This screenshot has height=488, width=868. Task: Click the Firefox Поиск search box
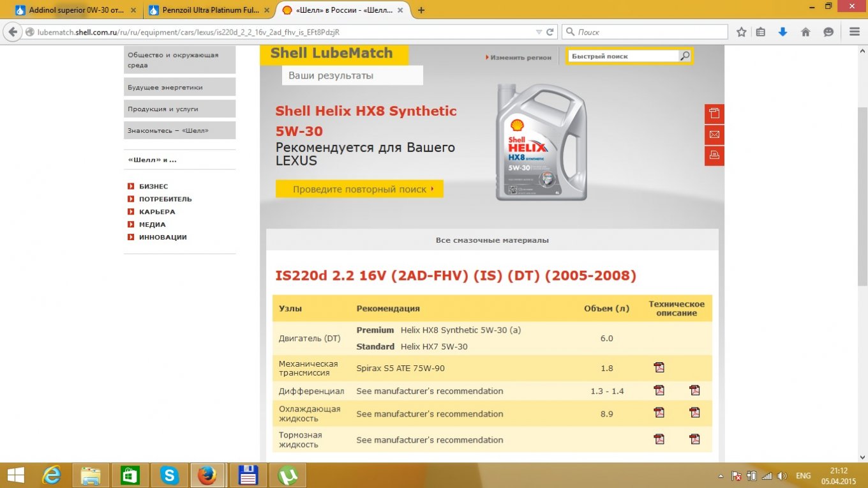click(x=645, y=32)
